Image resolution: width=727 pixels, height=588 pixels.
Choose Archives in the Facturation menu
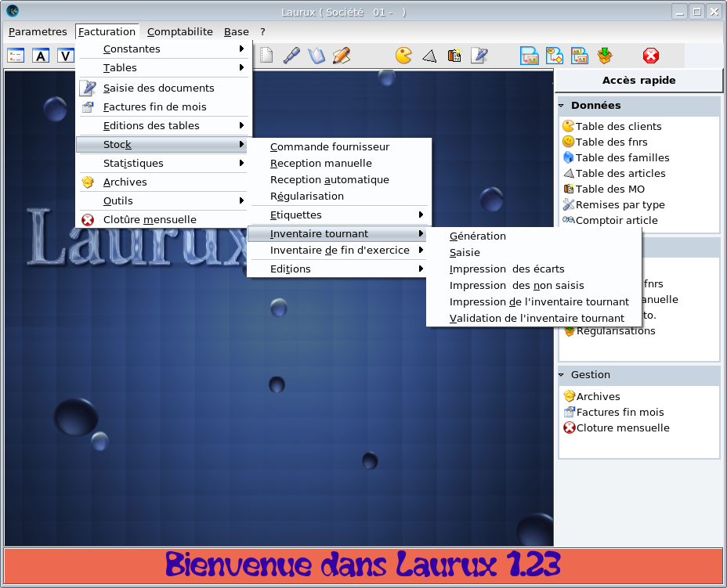pos(163,182)
